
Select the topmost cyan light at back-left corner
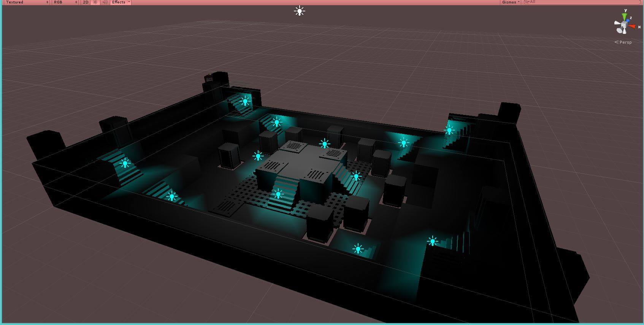pyautogui.click(x=245, y=101)
